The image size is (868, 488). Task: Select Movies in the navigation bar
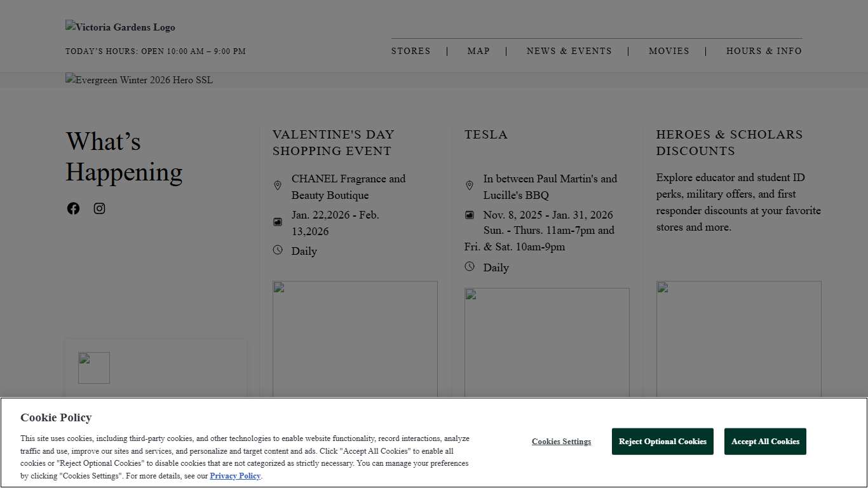click(x=668, y=51)
